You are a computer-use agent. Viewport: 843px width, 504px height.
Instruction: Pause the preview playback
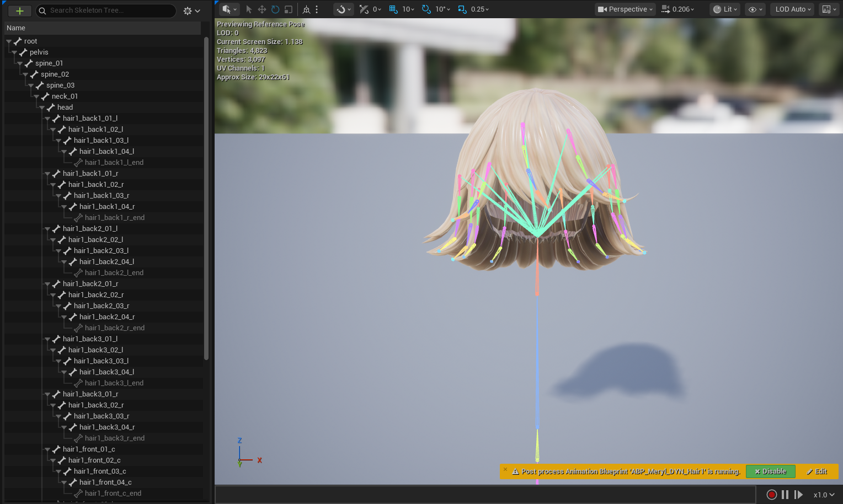pos(785,495)
